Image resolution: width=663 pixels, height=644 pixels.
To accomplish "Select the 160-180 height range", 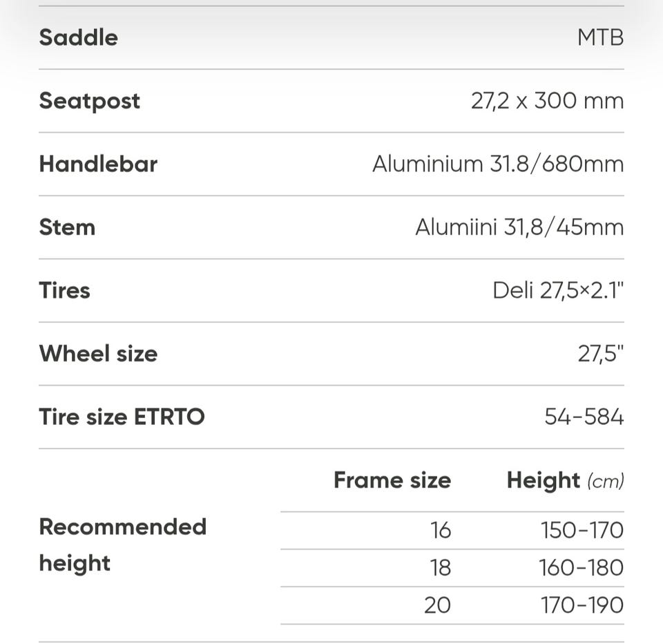I will point(581,567).
